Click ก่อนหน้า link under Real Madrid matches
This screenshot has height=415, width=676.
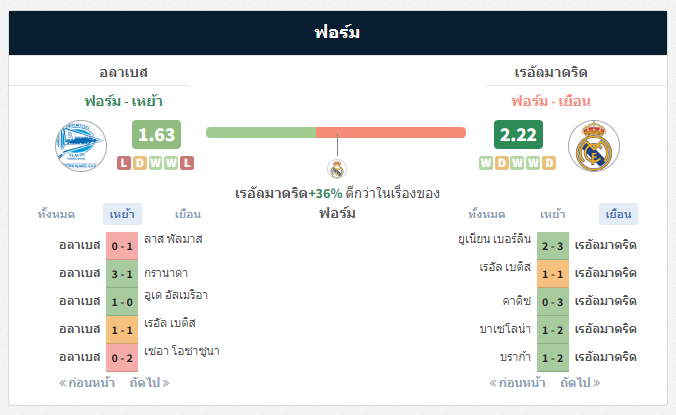pyautogui.click(x=517, y=383)
